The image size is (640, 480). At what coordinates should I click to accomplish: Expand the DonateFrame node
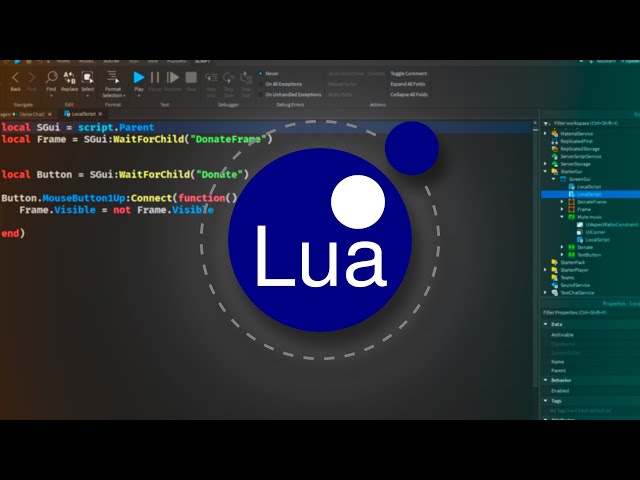point(562,202)
